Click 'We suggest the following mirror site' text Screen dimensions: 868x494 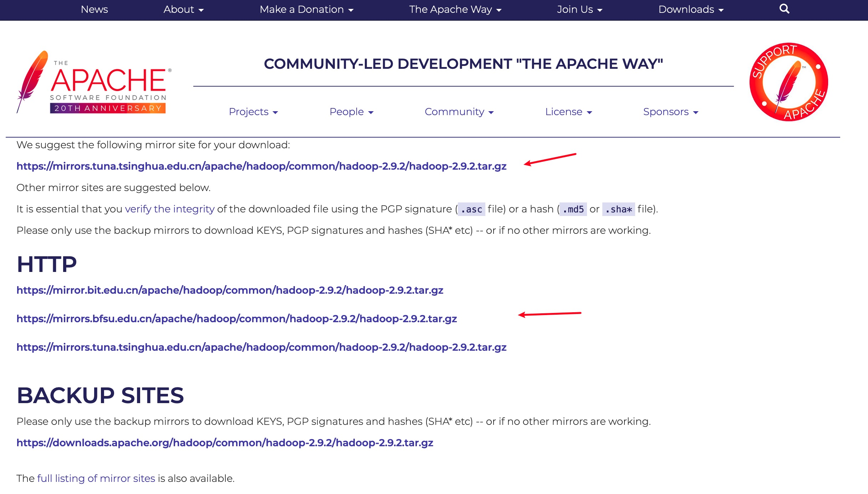pyautogui.click(x=153, y=145)
